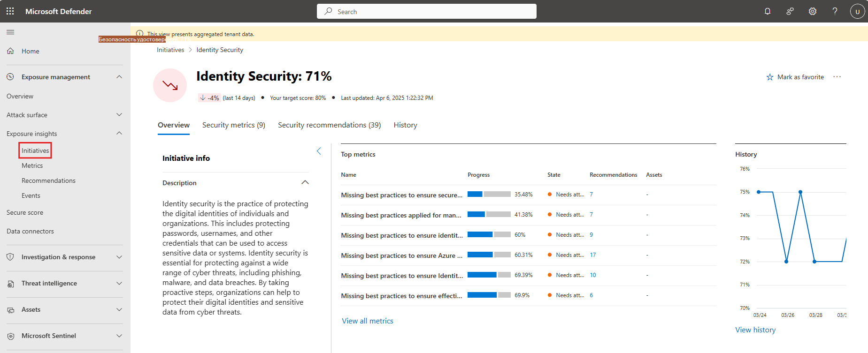Screen dimensions: 868x353
Task: Open the more options ellipsis menu
Action: (x=837, y=77)
